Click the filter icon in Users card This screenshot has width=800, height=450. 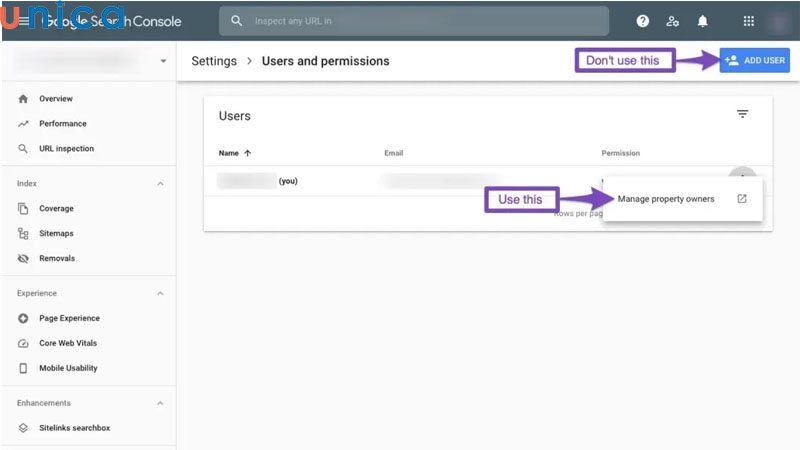742,115
